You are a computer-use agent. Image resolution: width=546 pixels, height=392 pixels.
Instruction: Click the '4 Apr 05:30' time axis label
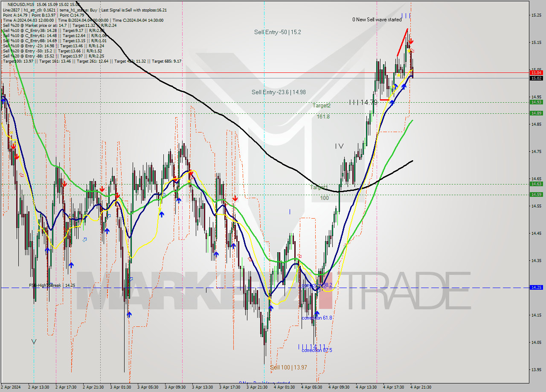point(311,387)
